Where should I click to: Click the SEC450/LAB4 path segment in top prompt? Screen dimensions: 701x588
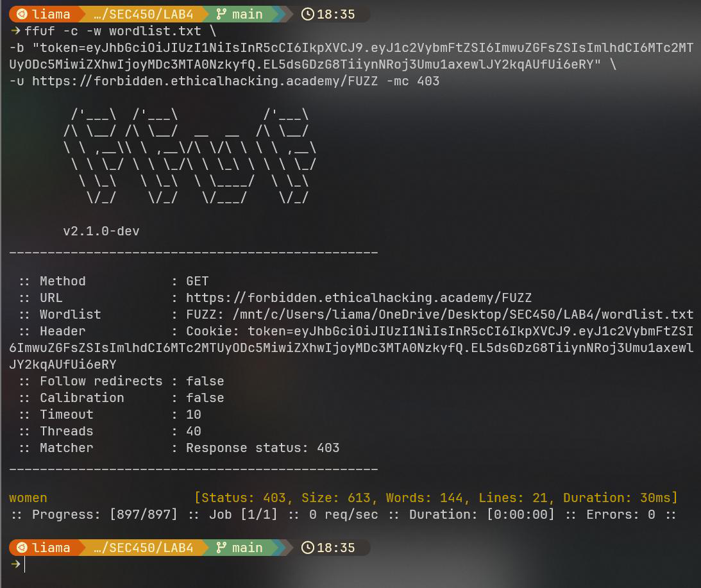pos(142,14)
